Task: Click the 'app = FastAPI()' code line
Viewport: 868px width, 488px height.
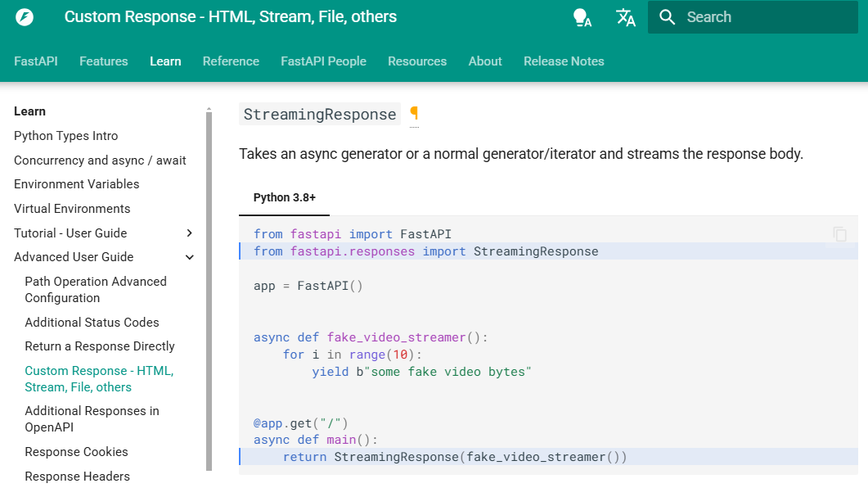Action: (x=308, y=286)
